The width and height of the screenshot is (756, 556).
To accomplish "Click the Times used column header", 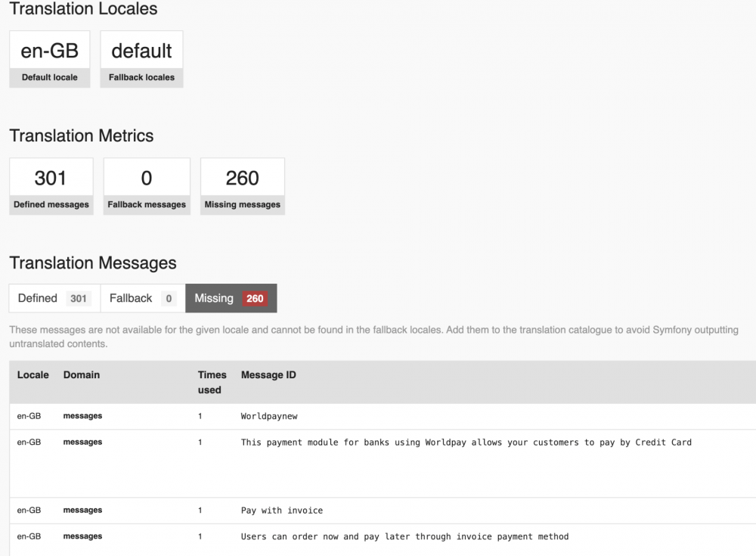I will click(x=212, y=382).
